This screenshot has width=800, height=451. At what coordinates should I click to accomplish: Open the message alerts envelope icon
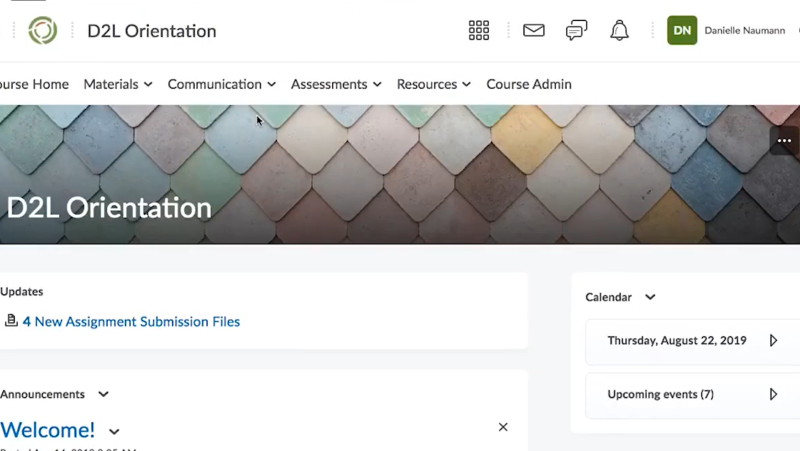(x=534, y=31)
